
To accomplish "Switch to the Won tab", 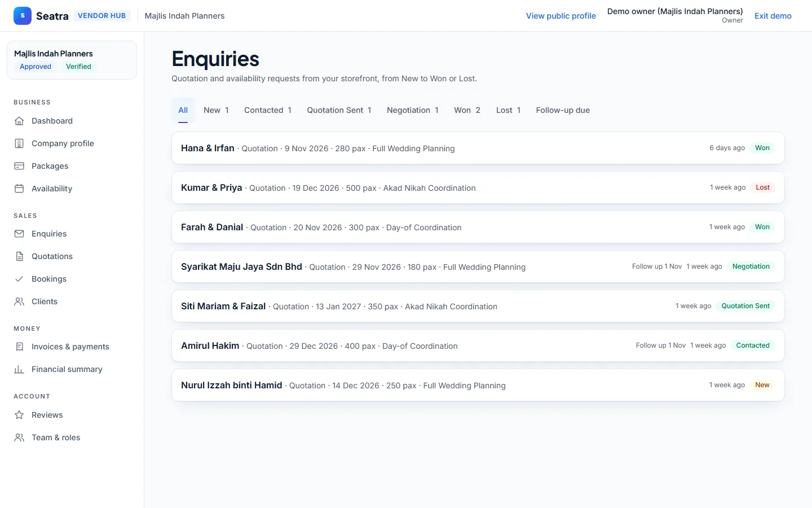I will 467,110.
